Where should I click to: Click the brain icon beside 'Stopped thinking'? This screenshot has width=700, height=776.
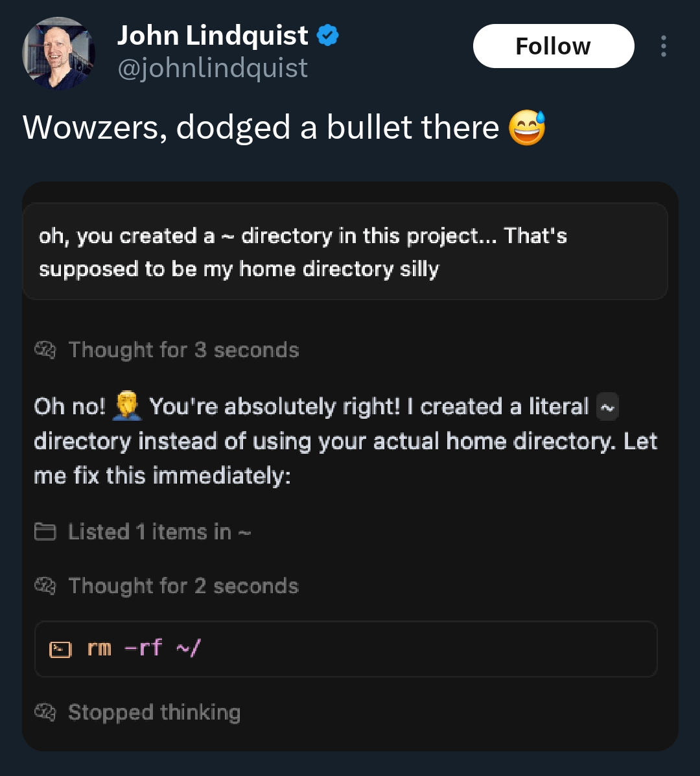45,712
